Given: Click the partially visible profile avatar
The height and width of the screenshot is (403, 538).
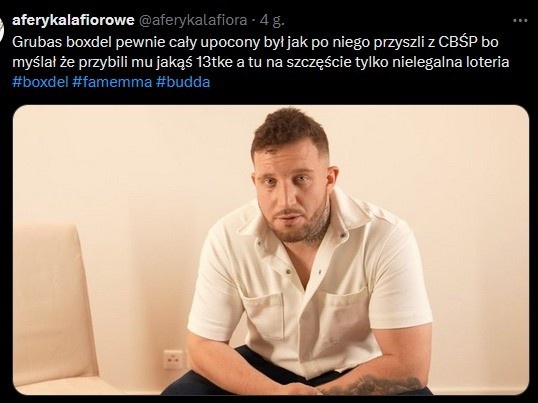Looking at the screenshot, I should pos(1,29).
